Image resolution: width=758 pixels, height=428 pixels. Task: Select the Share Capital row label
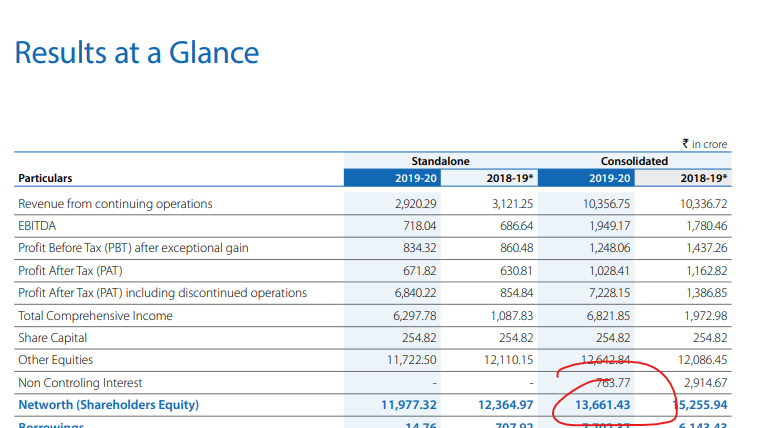[52, 338]
